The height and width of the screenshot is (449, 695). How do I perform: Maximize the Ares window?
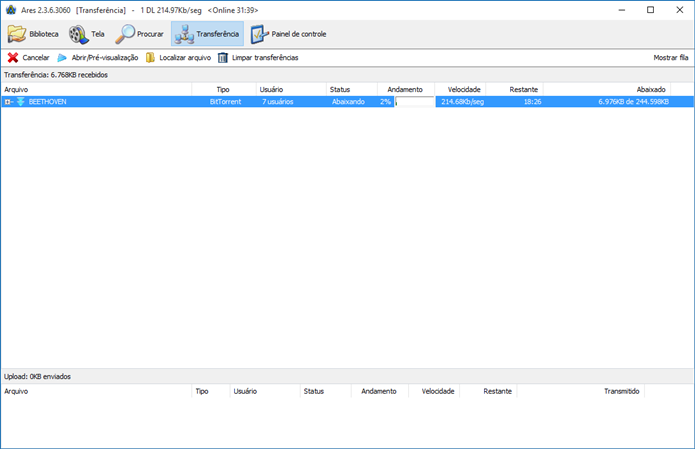tap(650, 10)
